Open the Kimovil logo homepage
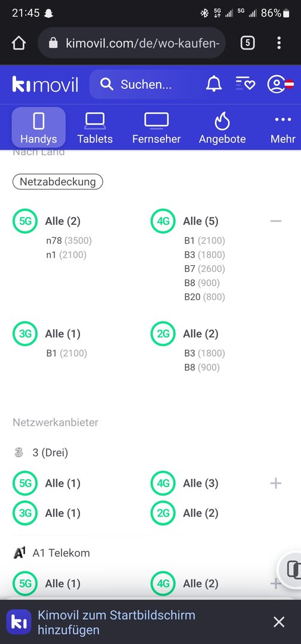This screenshot has width=301, height=644. [45, 85]
